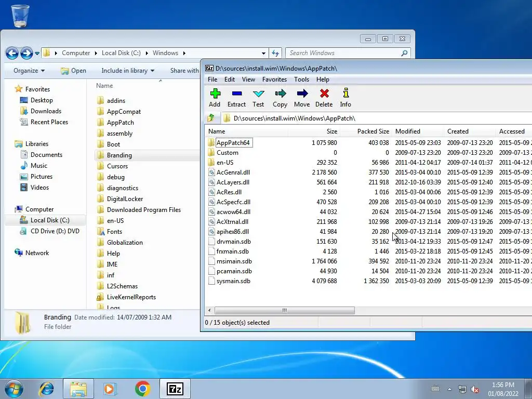This screenshot has height=399, width=532.
Task: Open the Organize dropdown in Explorer
Action: (29, 71)
